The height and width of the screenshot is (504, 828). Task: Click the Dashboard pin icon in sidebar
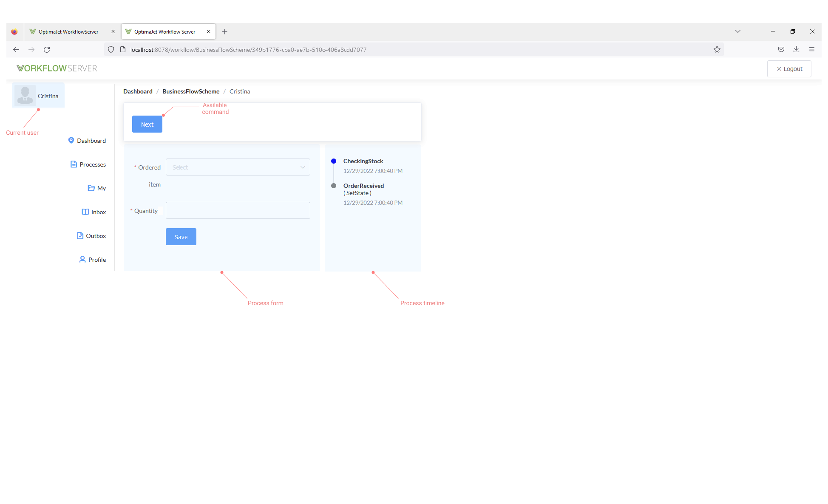(71, 140)
